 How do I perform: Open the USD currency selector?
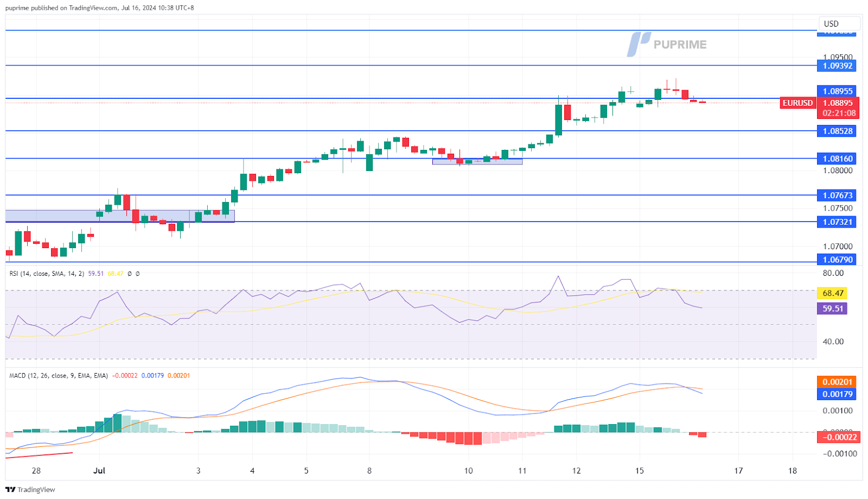(839, 23)
